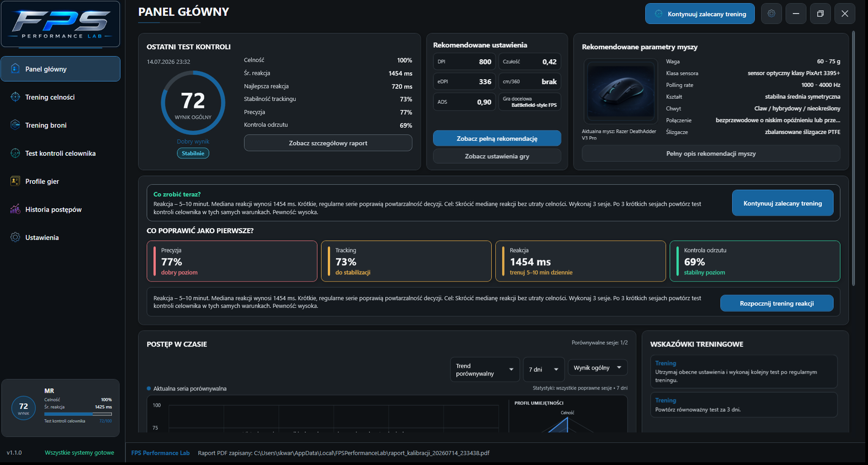Open Trening celności crosshair icon
The image size is (868, 465).
pos(15,97)
